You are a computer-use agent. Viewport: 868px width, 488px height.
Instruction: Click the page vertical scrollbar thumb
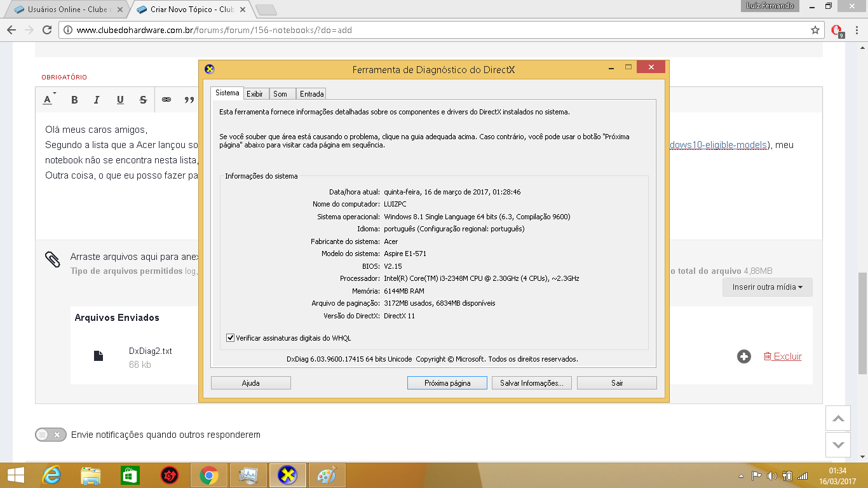[x=862, y=323]
